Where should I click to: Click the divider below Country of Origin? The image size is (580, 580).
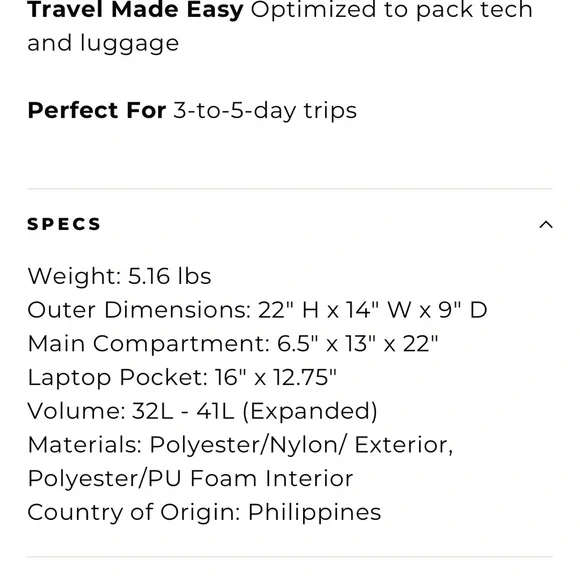(290, 556)
